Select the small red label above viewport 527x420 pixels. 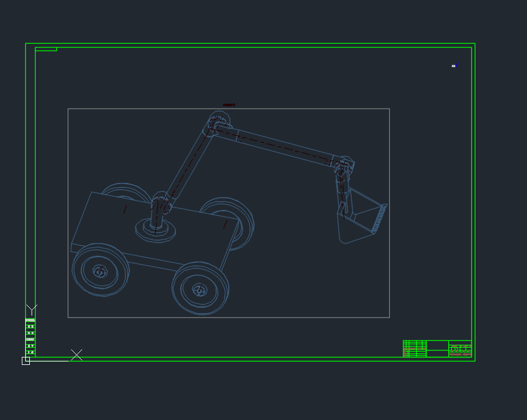229,105
